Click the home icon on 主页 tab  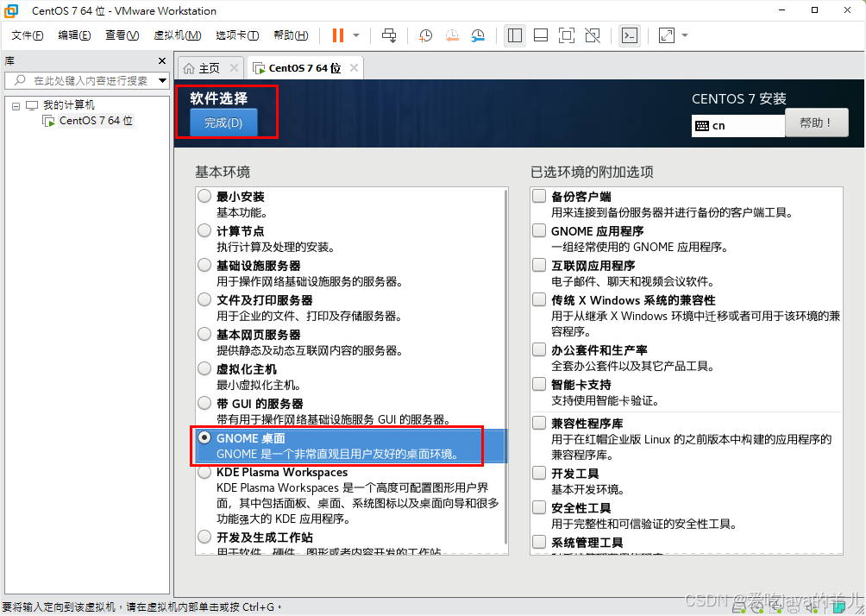coord(189,68)
